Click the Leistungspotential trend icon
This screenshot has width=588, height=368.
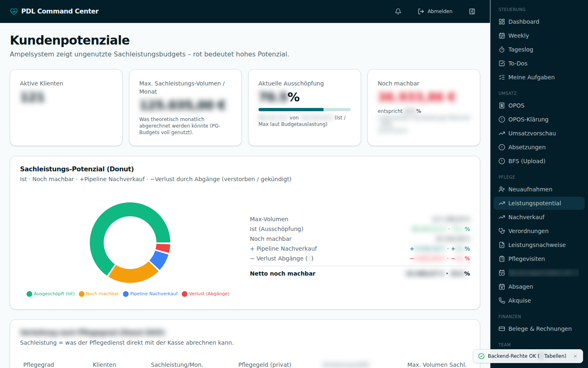pyautogui.click(x=502, y=203)
